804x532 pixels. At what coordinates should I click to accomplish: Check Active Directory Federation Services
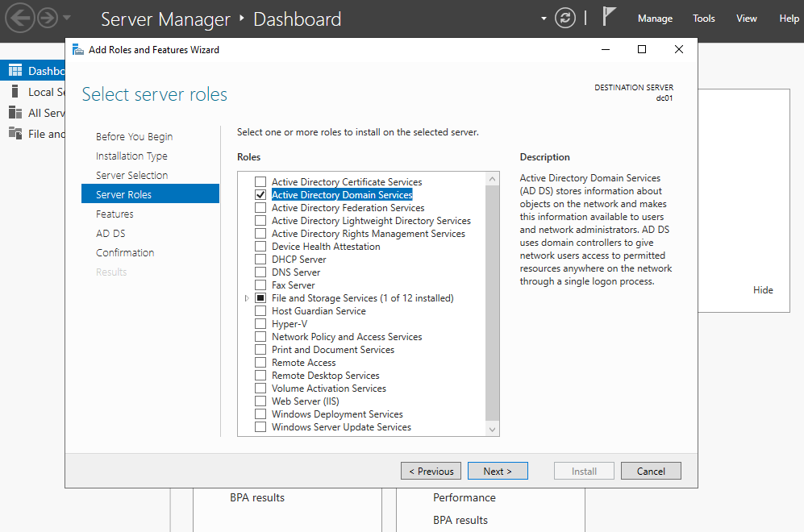(x=260, y=208)
